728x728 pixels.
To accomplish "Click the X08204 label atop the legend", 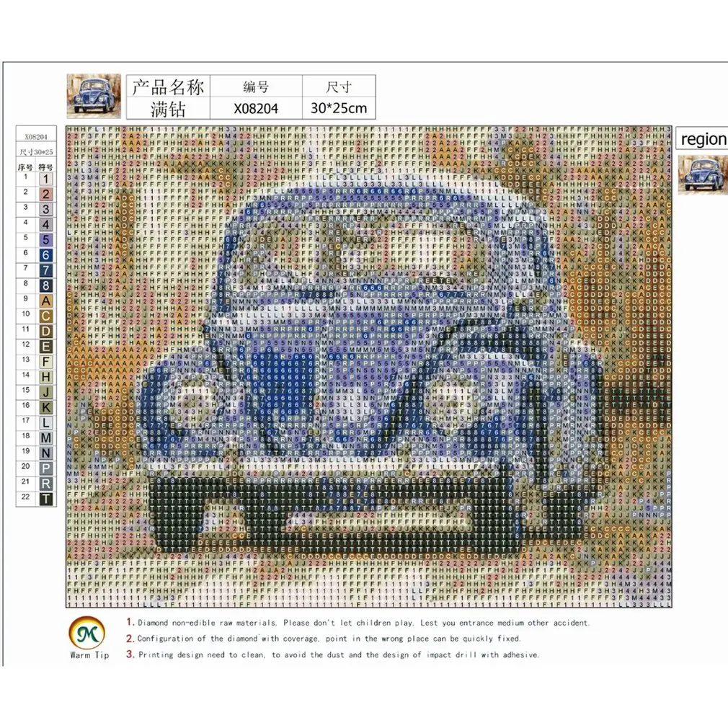I will click(x=36, y=137).
